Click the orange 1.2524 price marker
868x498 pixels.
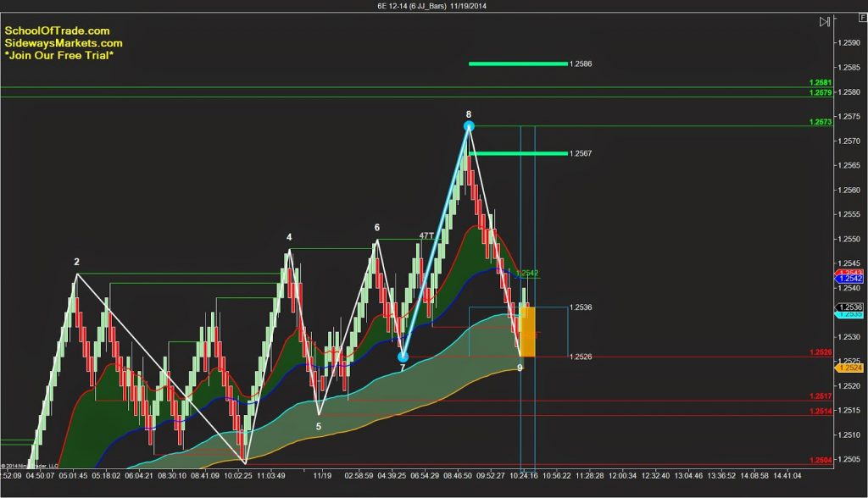point(849,368)
